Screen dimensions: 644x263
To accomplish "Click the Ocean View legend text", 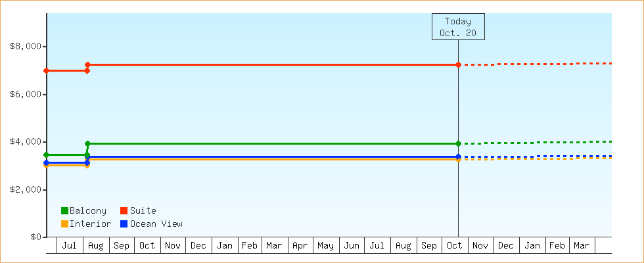I will [x=156, y=224].
